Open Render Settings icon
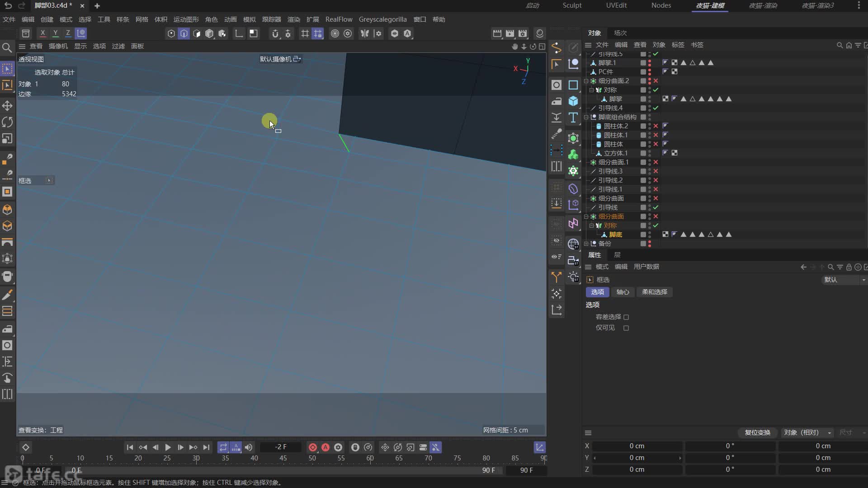 pos(523,33)
